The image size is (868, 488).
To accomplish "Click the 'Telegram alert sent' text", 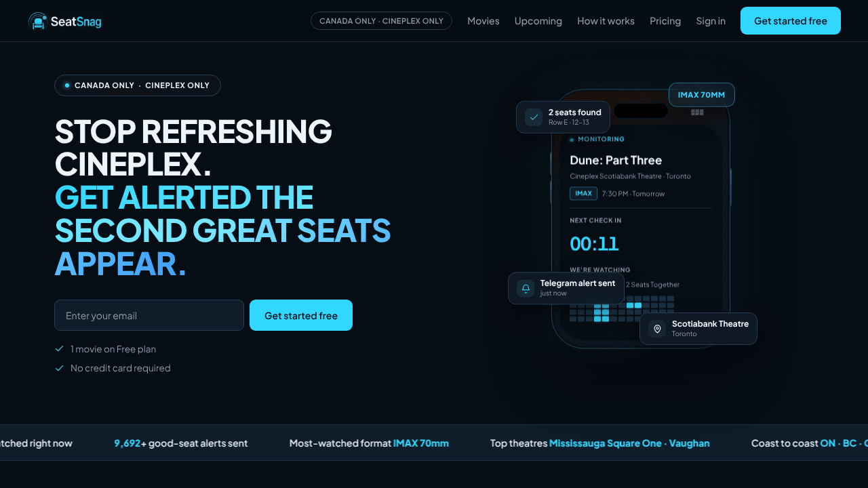I will (x=578, y=283).
